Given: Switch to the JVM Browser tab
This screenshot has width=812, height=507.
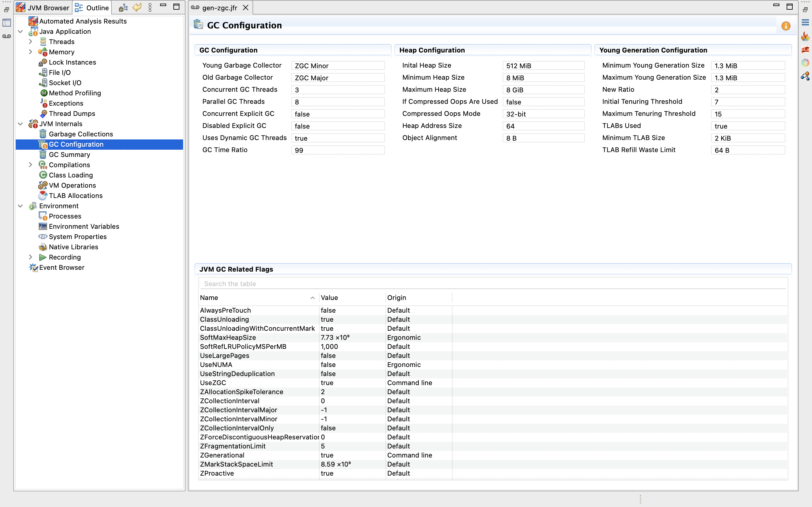Looking at the screenshot, I should pos(43,7).
